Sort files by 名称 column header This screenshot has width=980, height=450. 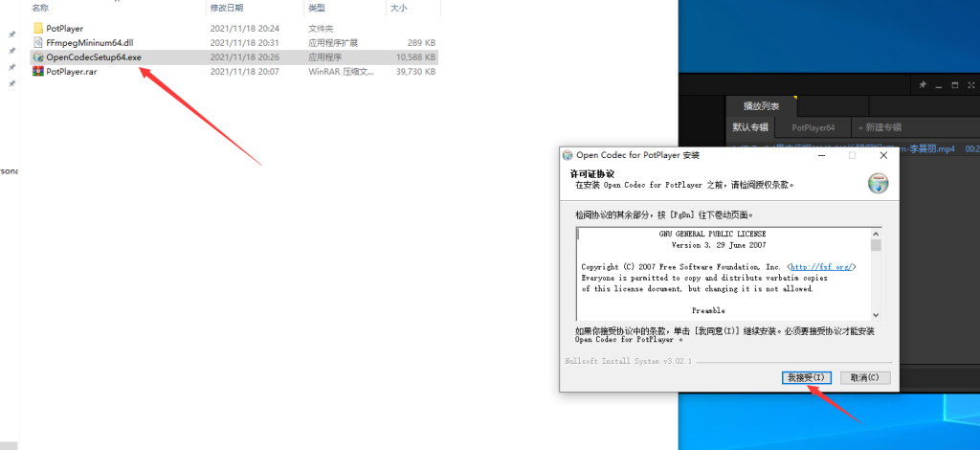pyautogui.click(x=40, y=8)
